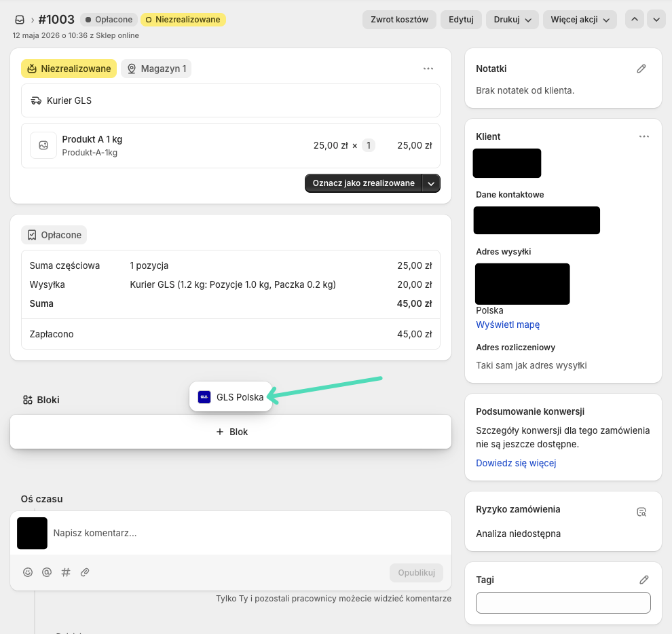Click the shipping cost 20,00 zł
Image resolution: width=672 pixels, height=634 pixels.
[x=415, y=284]
